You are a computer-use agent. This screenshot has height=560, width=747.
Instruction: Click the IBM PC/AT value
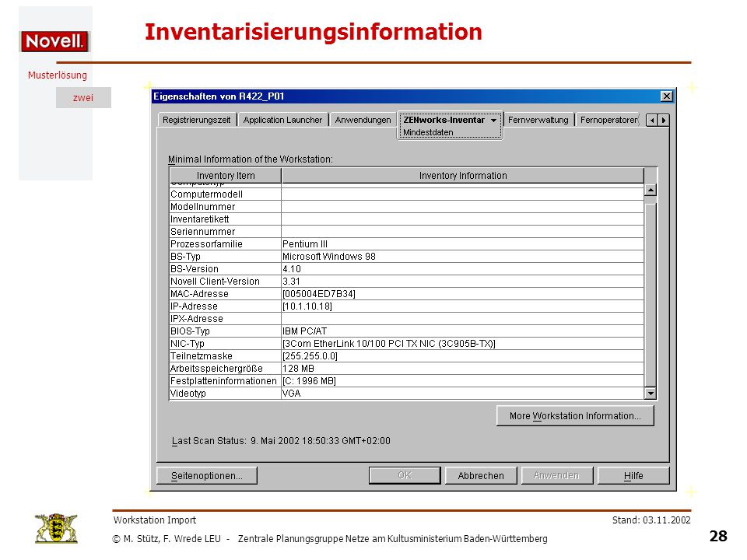click(x=304, y=331)
